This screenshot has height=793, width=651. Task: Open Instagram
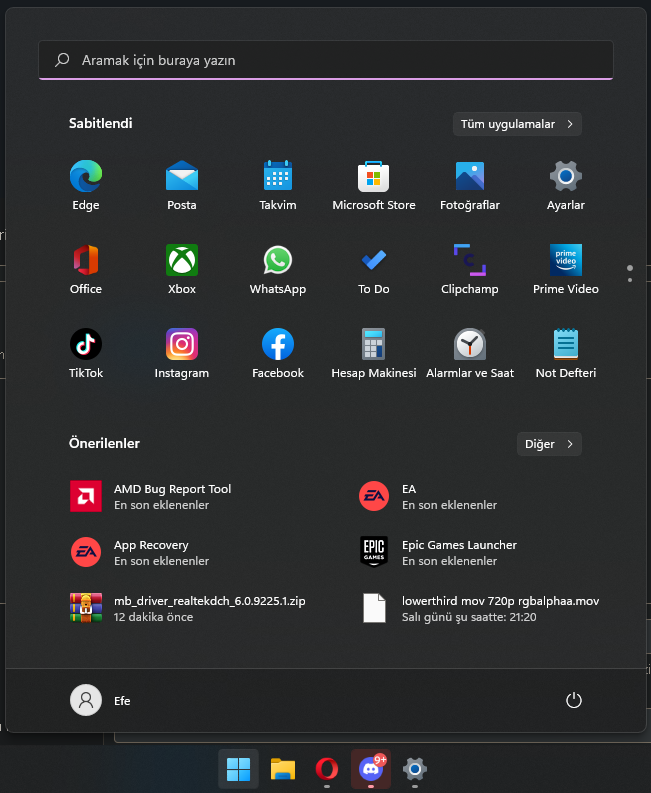pyautogui.click(x=182, y=353)
